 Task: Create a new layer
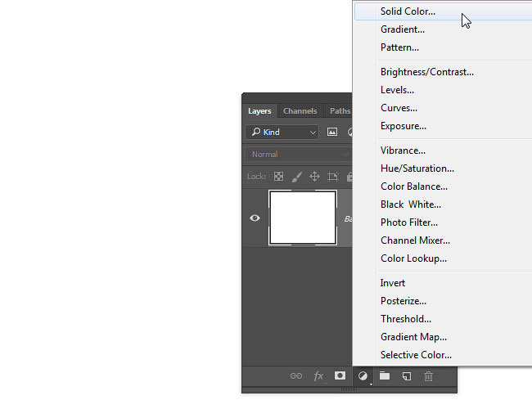[x=407, y=375]
